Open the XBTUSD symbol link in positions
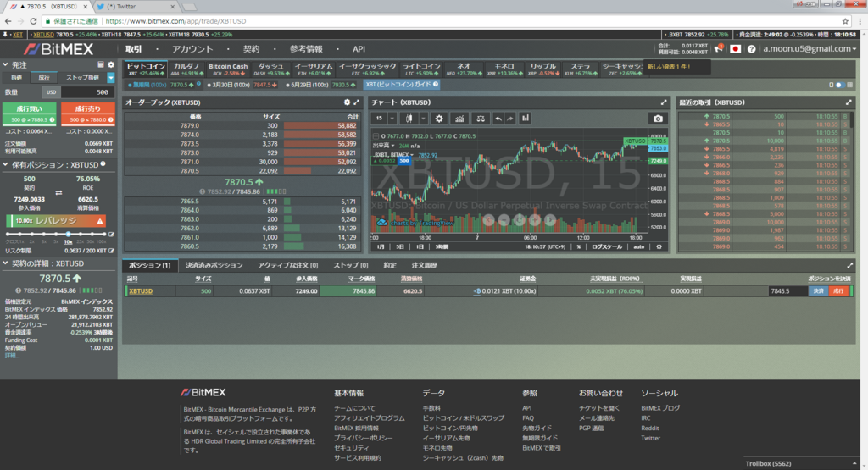This screenshot has height=470, width=868. click(x=141, y=290)
